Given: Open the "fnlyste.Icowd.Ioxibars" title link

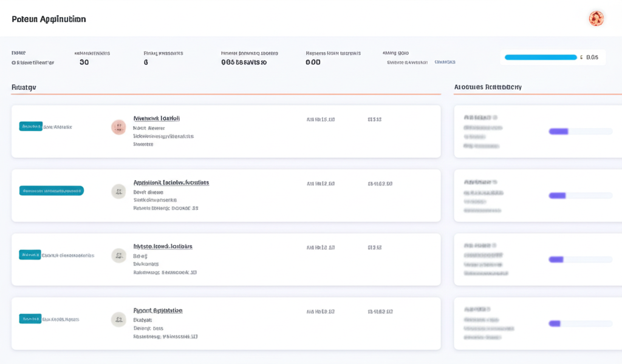Looking at the screenshot, I should tap(163, 246).
